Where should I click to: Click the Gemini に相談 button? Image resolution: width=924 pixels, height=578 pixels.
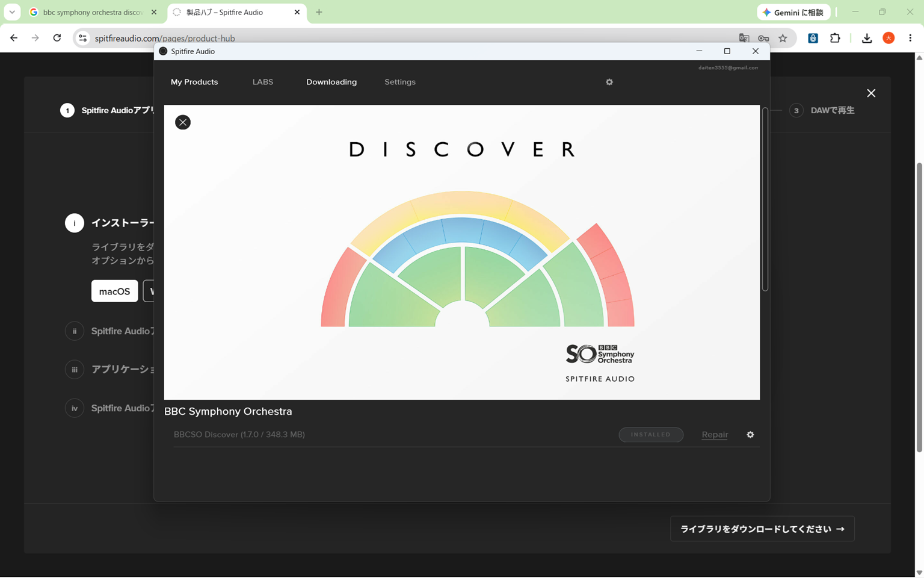point(793,12)
